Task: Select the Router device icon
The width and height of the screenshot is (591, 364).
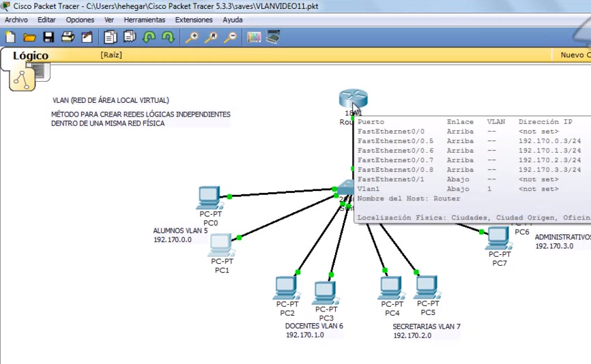Action: pos(354,99)
